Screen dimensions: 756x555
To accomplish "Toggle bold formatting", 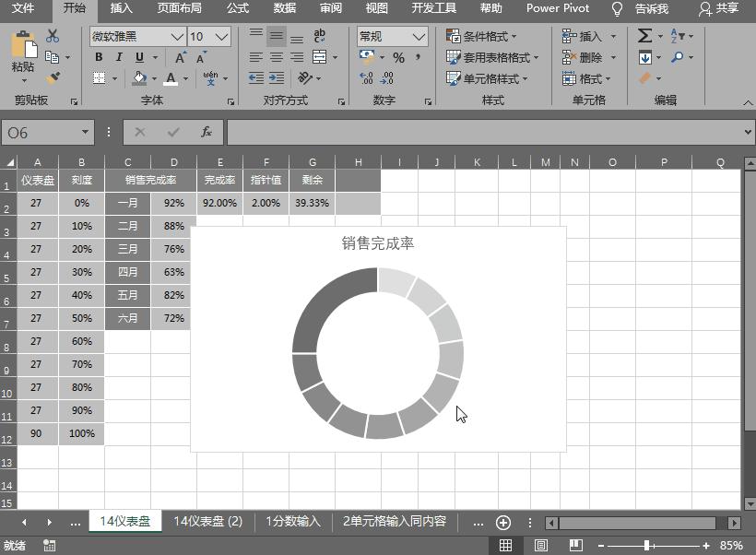I will [x=98, y=57].
